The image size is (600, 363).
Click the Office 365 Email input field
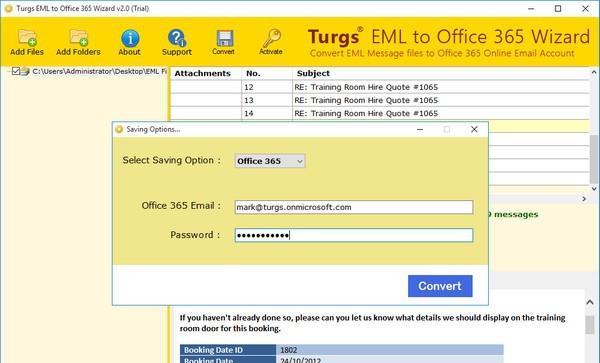(x=354, y=207)
